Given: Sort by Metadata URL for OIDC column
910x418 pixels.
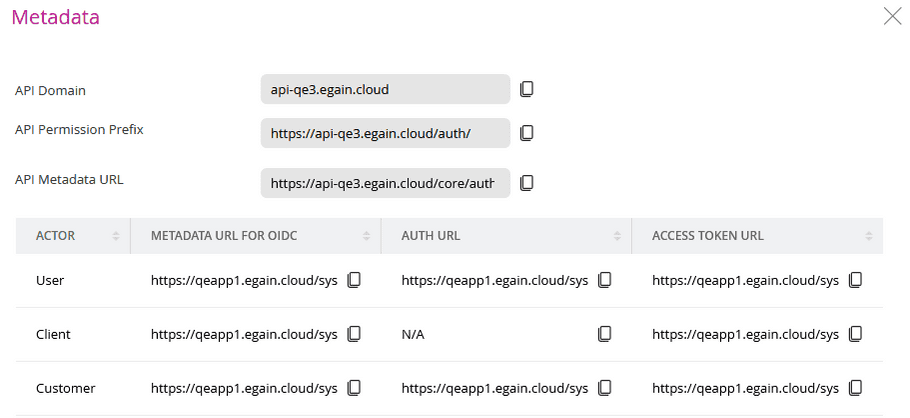Looking at the screenshot, I should [x=367, y=236].
